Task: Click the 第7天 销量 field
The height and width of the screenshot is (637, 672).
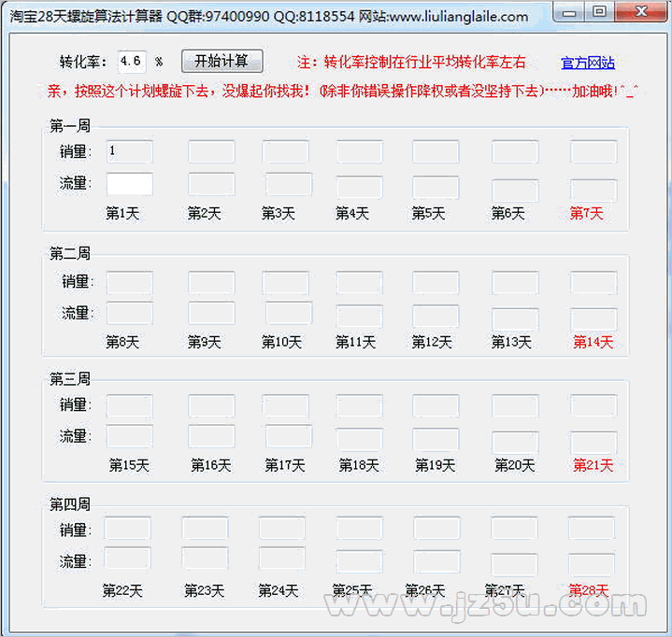Action: 593,151
